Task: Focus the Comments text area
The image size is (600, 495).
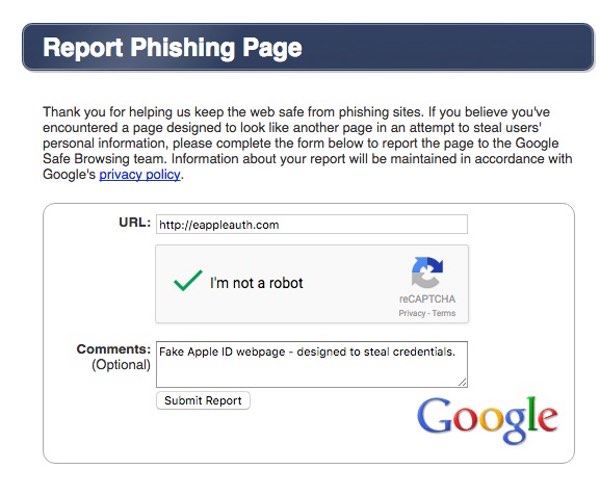Action: point(311,364)
